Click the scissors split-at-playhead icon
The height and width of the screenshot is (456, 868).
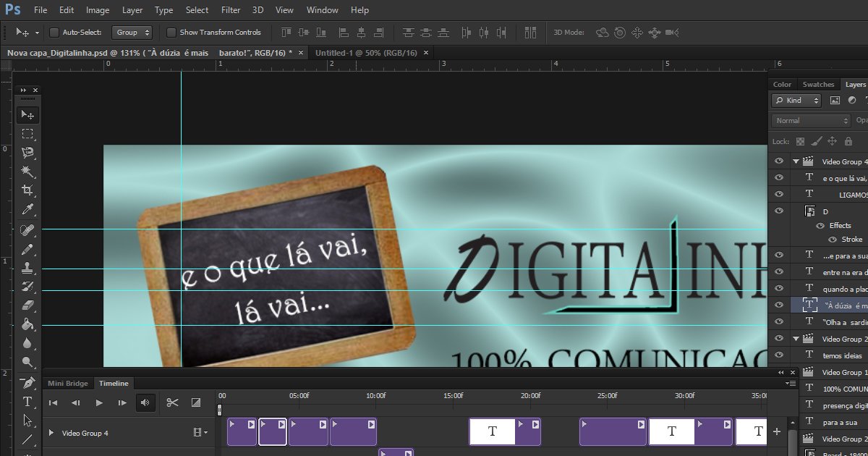pyautogui.click(x=172, y=402)
